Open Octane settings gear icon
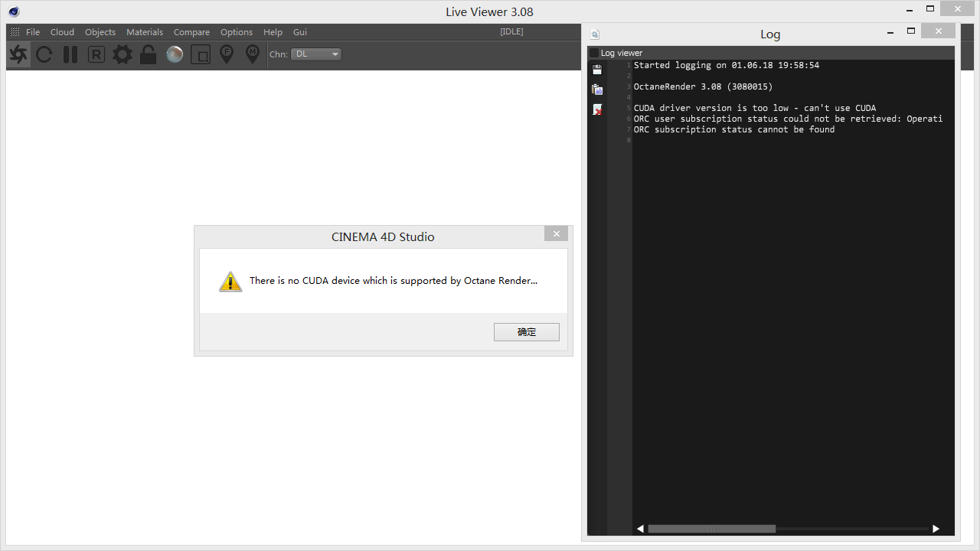The image size is (980, 551). click(122, 54)
